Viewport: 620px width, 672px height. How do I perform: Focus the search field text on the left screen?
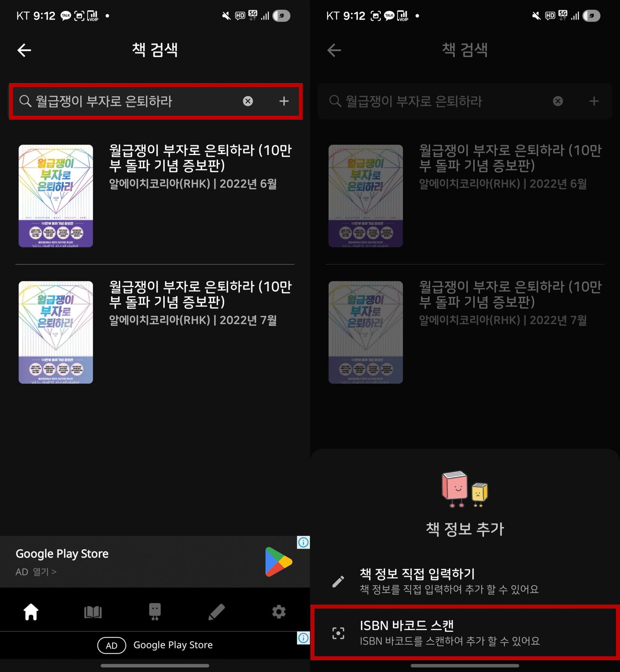tap(104, 101)
